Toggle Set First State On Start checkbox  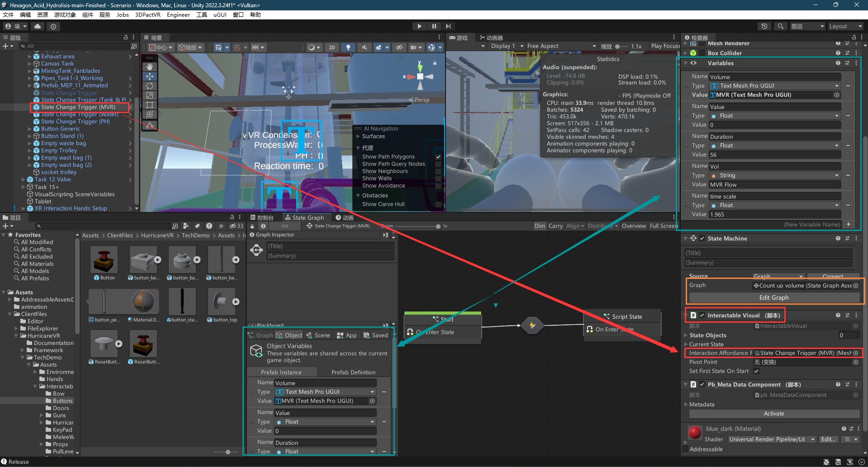tap(756, 371)
